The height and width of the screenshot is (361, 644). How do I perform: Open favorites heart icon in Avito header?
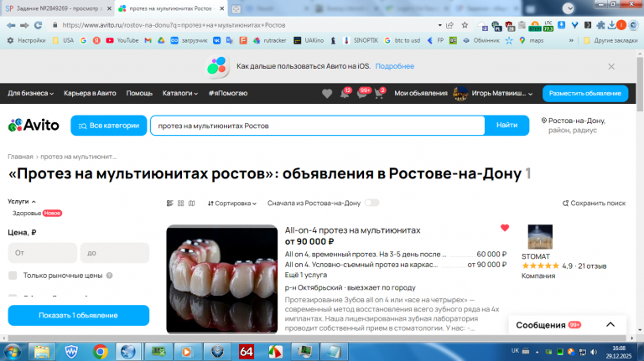327,94
